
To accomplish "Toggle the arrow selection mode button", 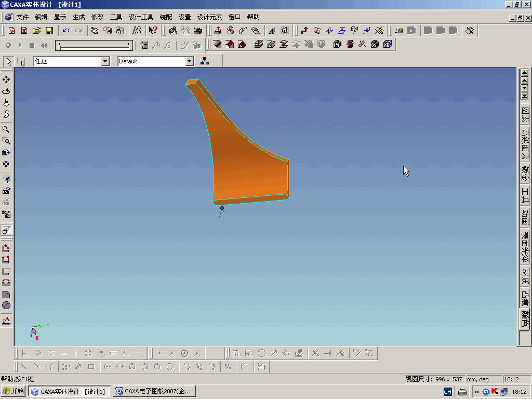I will click(x=8, y=61).
